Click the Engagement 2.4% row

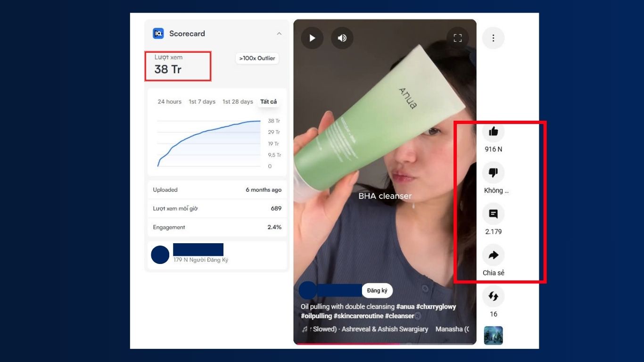click(217, 227)
